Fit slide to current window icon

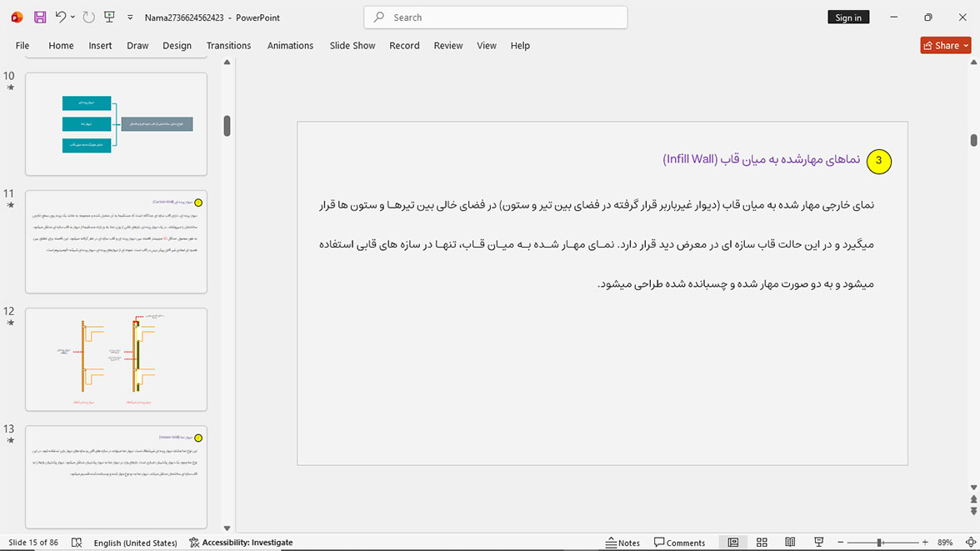pos(971,542)
